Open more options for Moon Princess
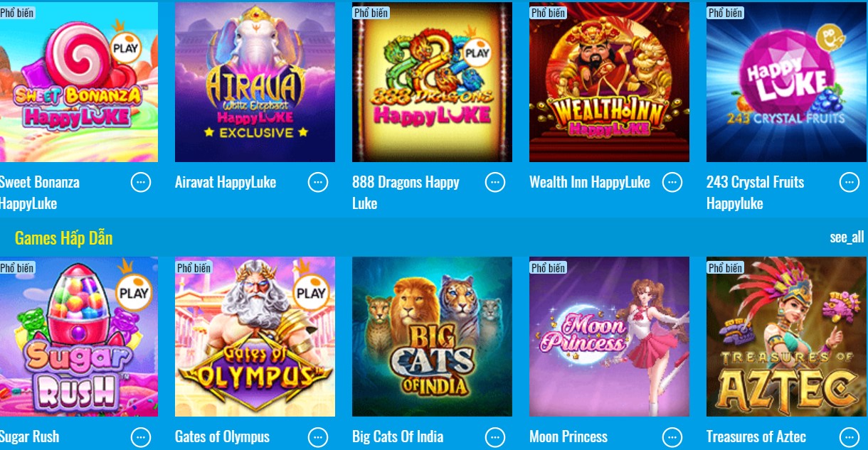 tap(672, 437)
